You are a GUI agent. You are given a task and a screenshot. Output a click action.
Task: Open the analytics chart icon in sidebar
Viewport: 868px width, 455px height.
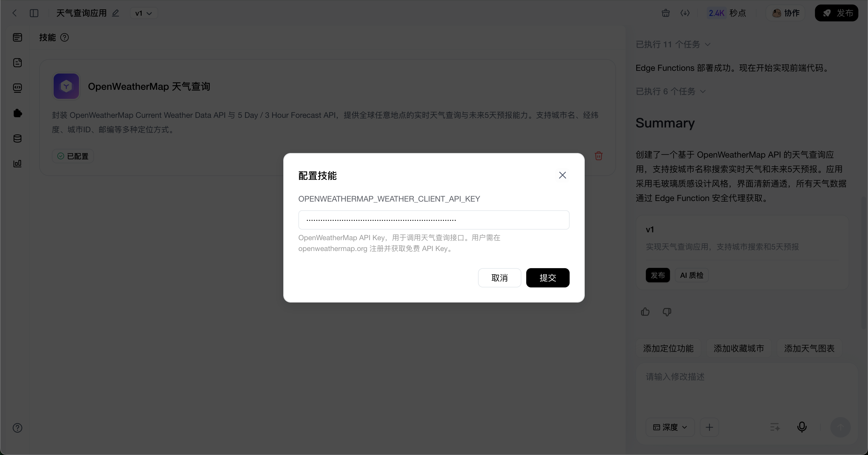pos(17,164)
